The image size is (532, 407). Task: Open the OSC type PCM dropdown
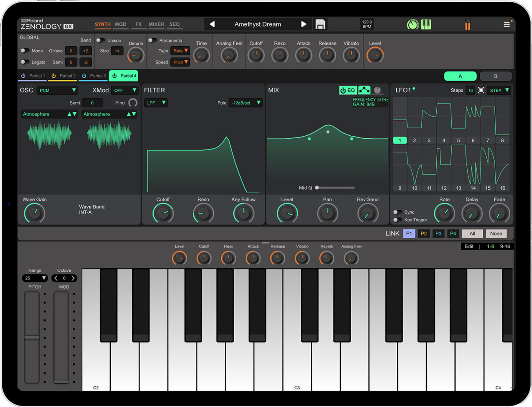(57, 90)
